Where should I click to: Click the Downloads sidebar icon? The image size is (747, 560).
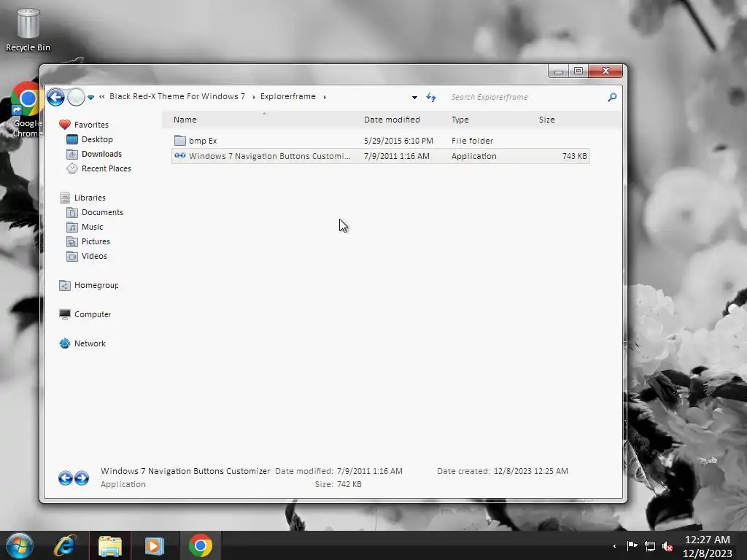72,155
